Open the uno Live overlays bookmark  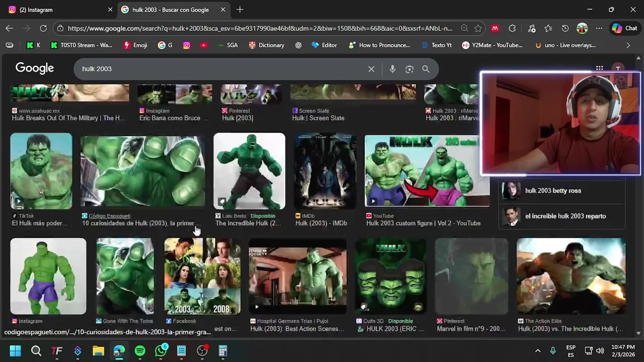[566, 45]
